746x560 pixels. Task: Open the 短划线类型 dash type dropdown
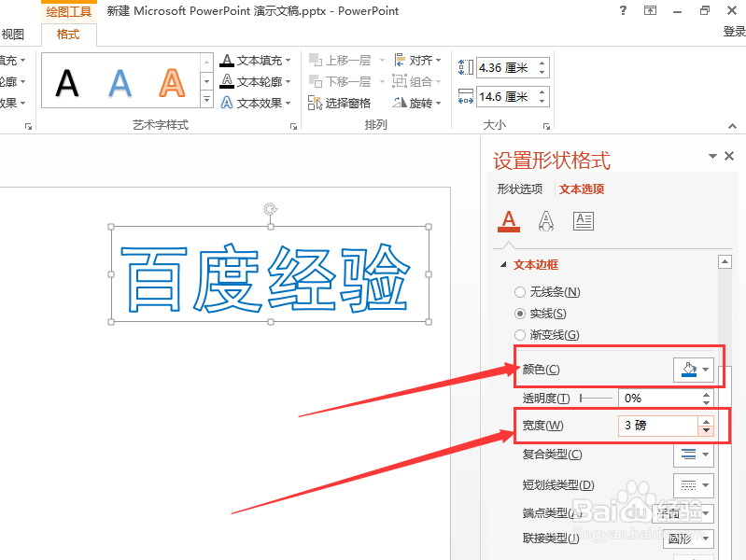coord(694,485)
